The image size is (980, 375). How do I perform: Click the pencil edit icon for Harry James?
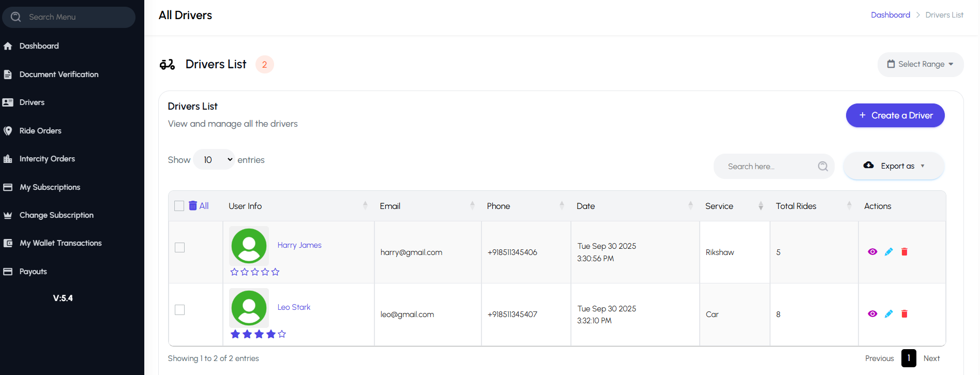(x=888, y=252)
